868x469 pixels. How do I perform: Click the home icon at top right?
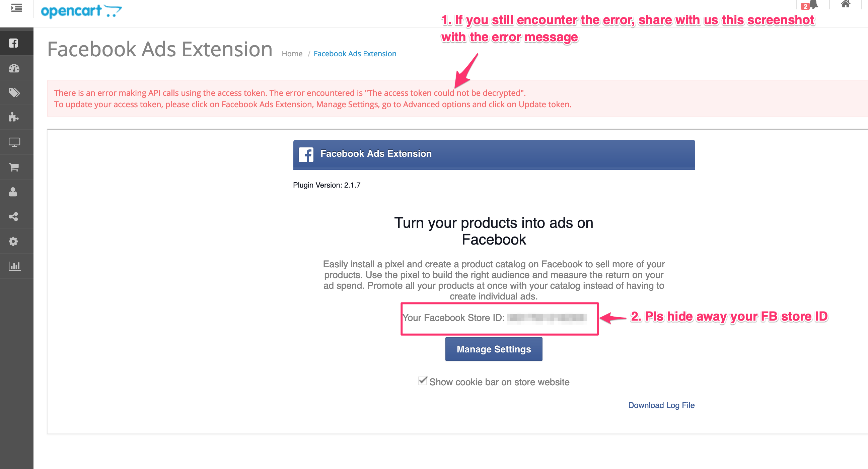pyautogui.click(x=846, y=4)
